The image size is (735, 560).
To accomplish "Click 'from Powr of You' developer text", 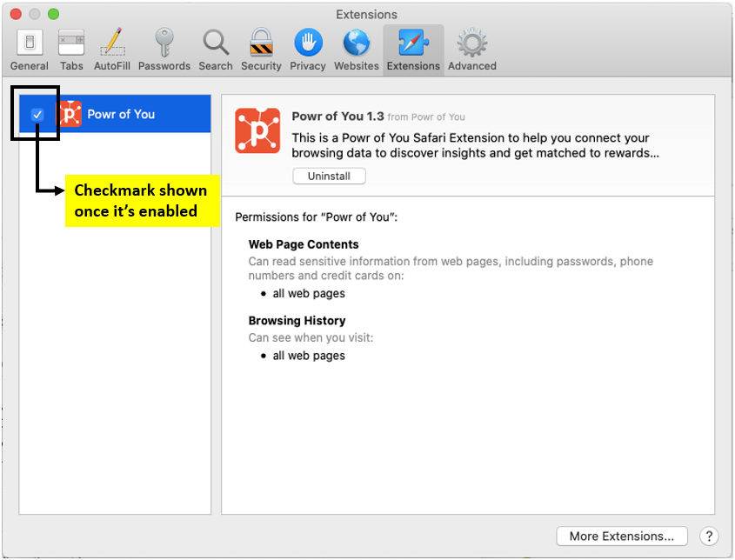I will coord(426,117).
